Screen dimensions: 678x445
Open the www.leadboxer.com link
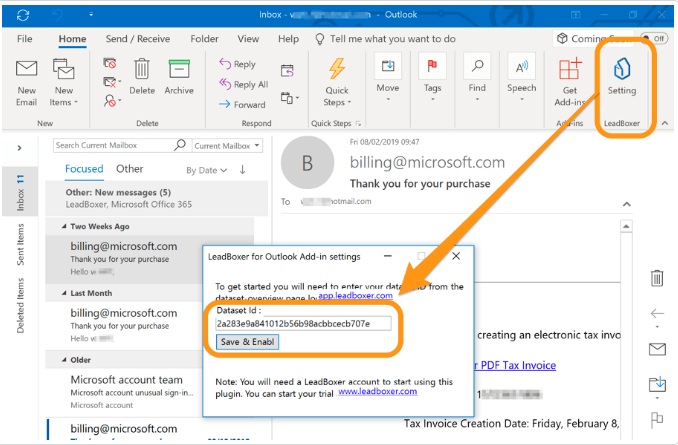click(x=377, y=391)
